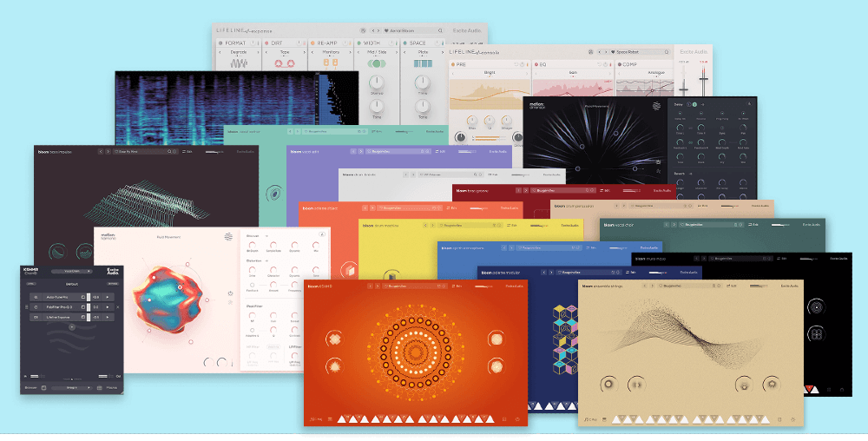
Task: Toggle the dot beside WIDTH module
Action: [x=358, y=43]
